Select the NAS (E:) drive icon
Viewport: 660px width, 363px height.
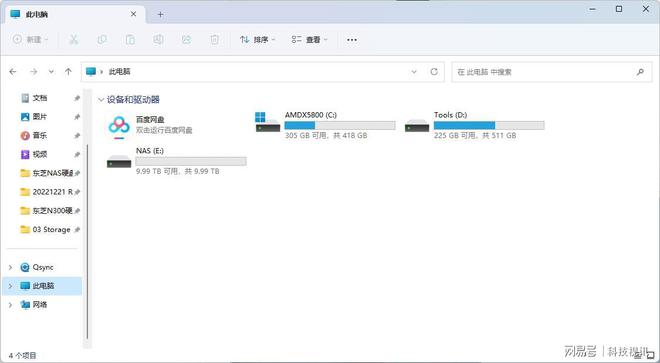click(119, 161)
